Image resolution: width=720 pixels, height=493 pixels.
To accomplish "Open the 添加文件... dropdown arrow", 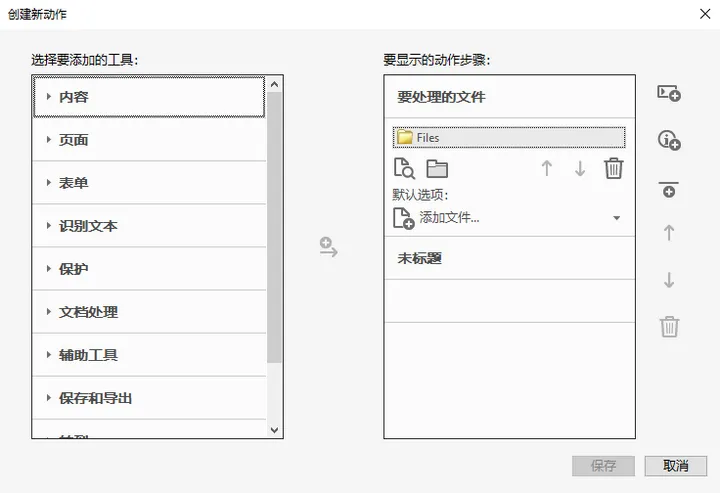I will pyautogui.click(x=617, y=218).
